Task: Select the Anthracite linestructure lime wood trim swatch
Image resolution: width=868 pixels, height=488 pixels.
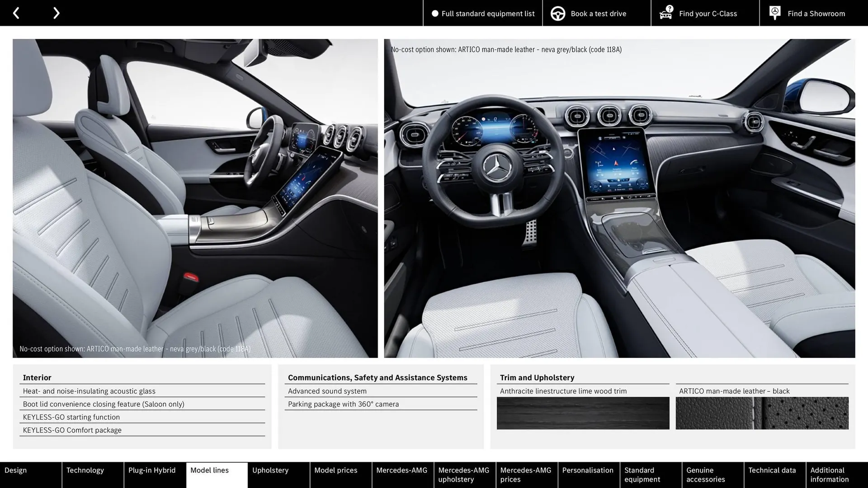Action: click(x=583, y=413)
